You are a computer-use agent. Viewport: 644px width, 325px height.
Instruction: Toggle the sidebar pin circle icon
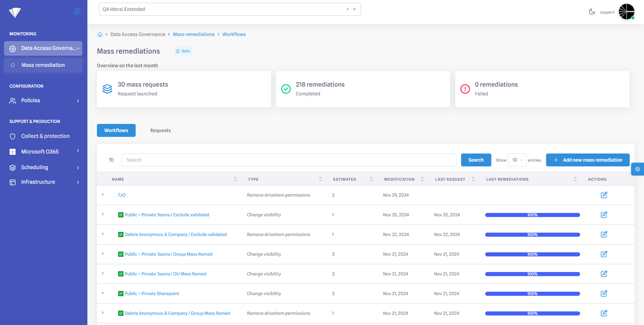click(77, 12)
